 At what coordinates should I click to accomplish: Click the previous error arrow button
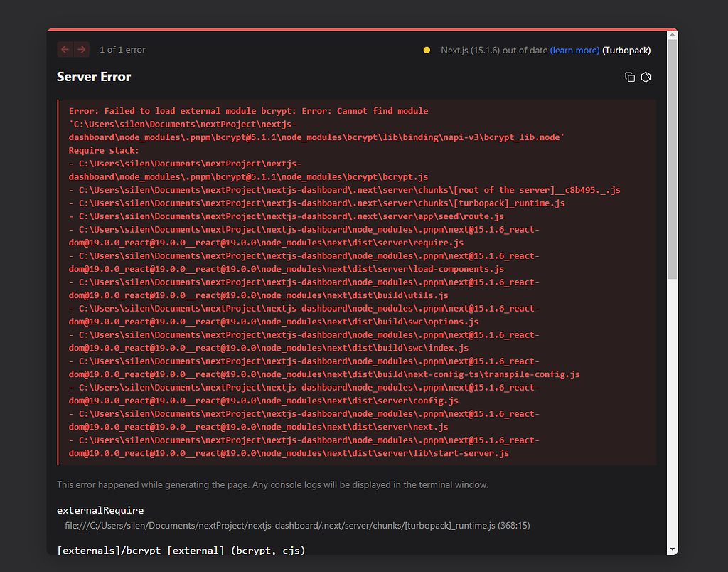[65, 50]
